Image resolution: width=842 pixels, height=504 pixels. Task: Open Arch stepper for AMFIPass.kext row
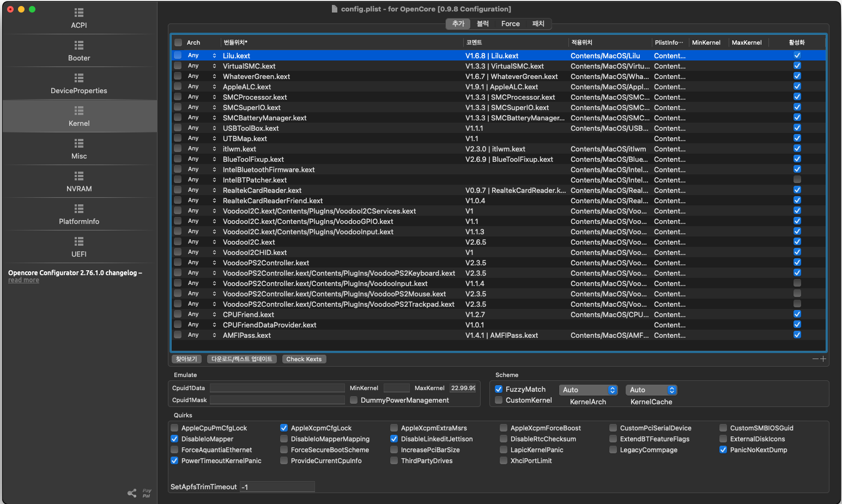point(214,335)
